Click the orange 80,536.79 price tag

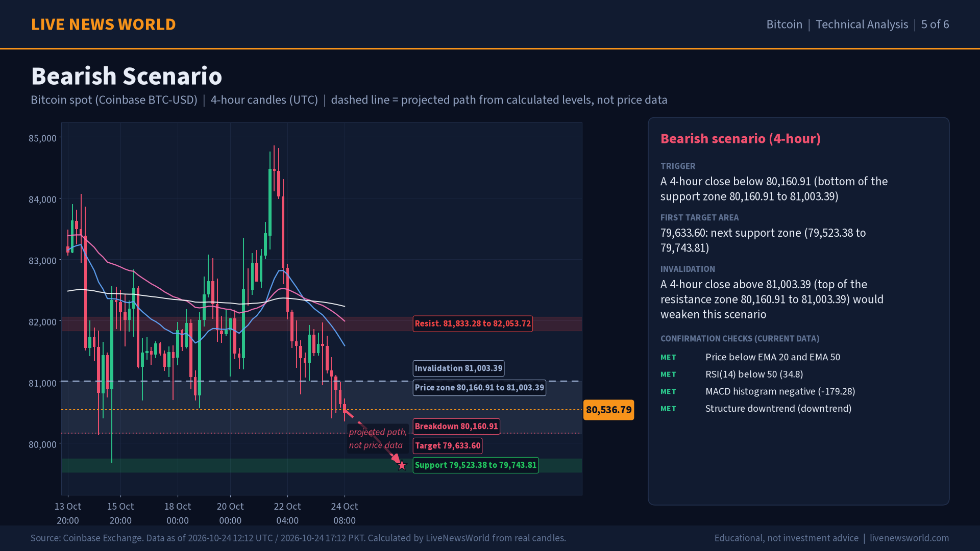tap(608, 410)
